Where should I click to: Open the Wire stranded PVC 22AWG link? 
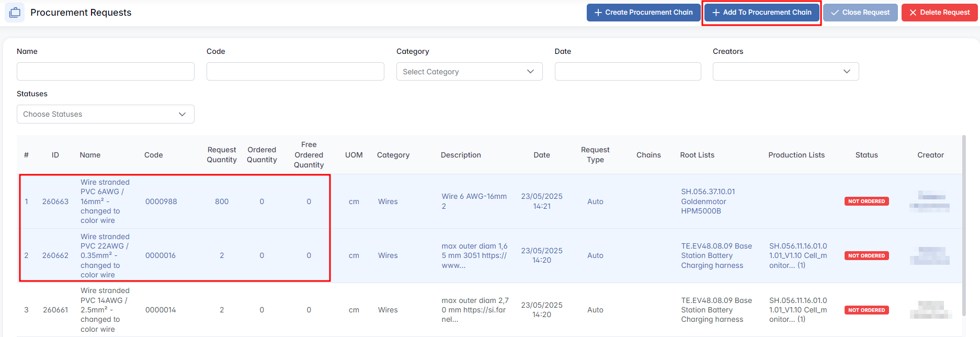(x=105, y=255)
